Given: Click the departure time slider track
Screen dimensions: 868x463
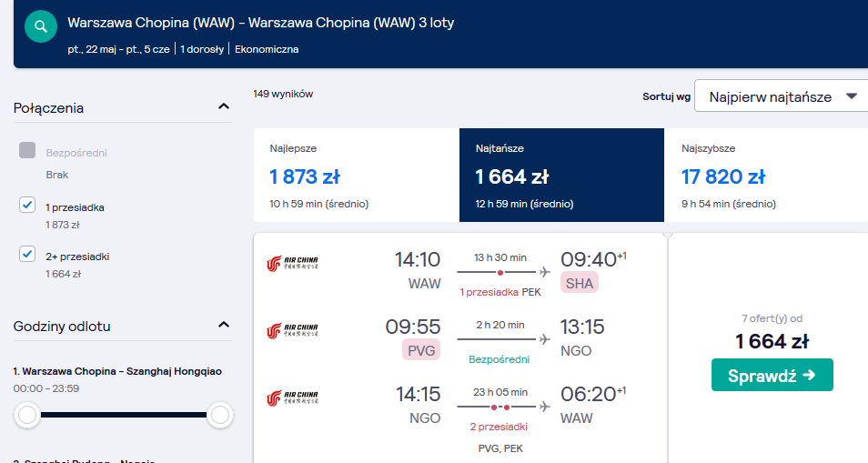Looking at the screenshot, I should point(124,414).
